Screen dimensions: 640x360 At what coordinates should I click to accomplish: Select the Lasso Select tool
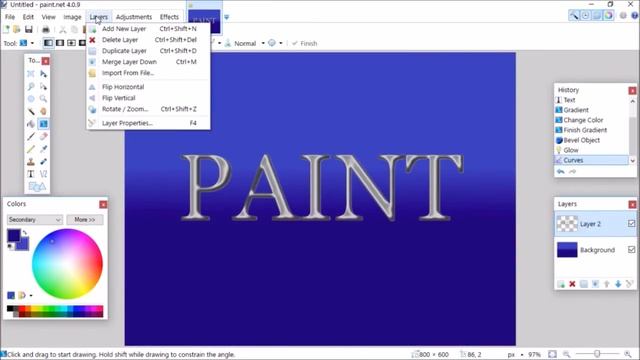click(x=31, y=86)
